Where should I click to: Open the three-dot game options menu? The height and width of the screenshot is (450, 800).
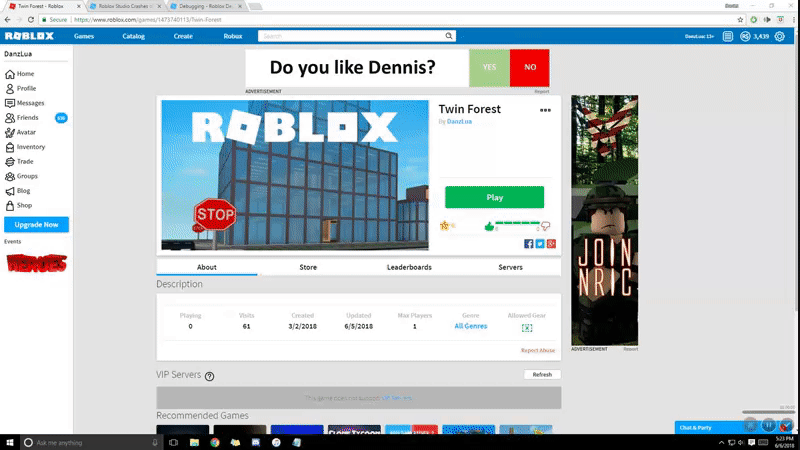(x=545, y=110)
